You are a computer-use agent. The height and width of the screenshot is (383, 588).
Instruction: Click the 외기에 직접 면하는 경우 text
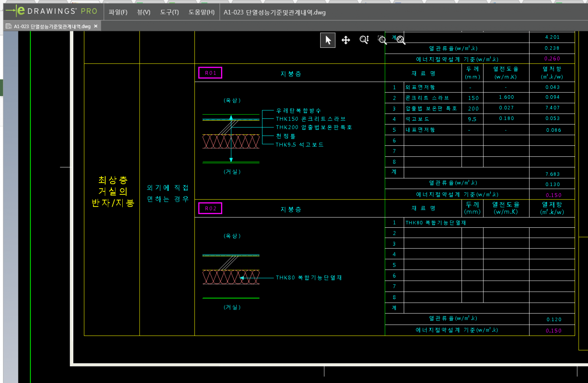[167, 193]
